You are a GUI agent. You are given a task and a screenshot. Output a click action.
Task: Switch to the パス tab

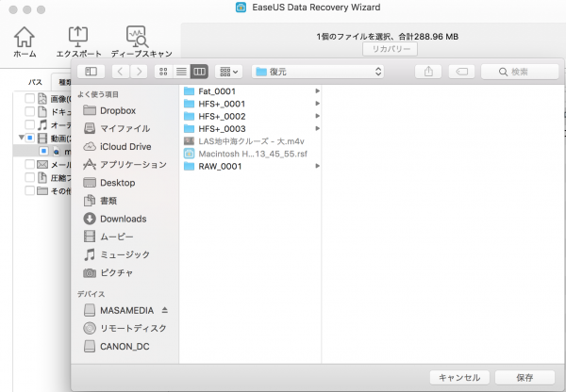35,82
